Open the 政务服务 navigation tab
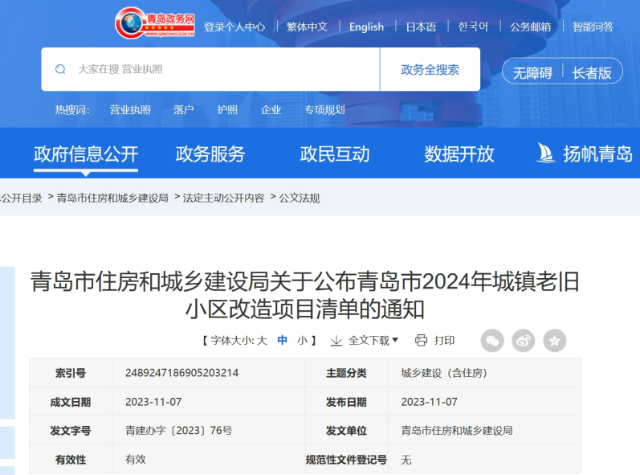The height and width of the screenshot is (475, 640). 210,154
